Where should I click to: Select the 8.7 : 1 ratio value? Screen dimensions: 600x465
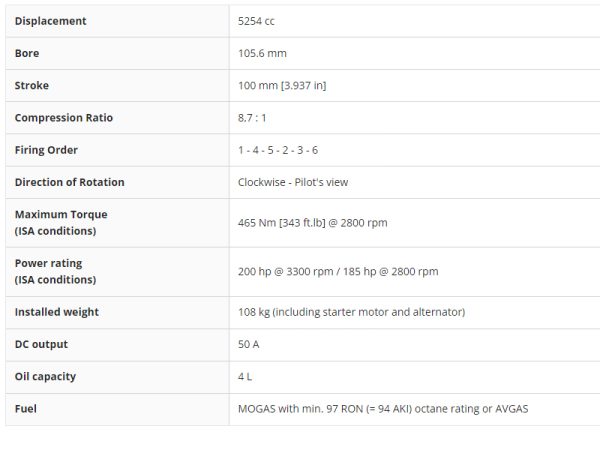pyautogui.click(x=255, y=118)
